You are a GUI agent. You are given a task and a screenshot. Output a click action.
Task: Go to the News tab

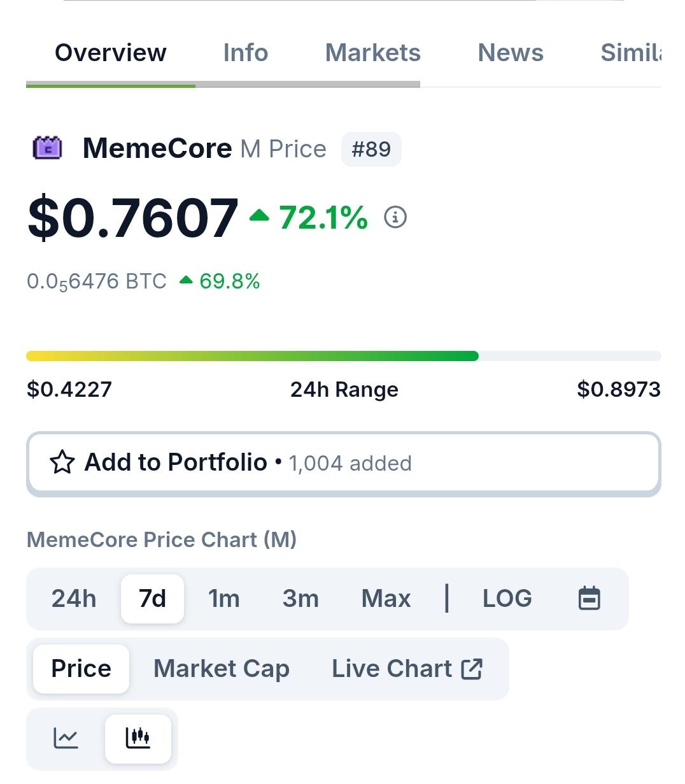click(511, 53)
